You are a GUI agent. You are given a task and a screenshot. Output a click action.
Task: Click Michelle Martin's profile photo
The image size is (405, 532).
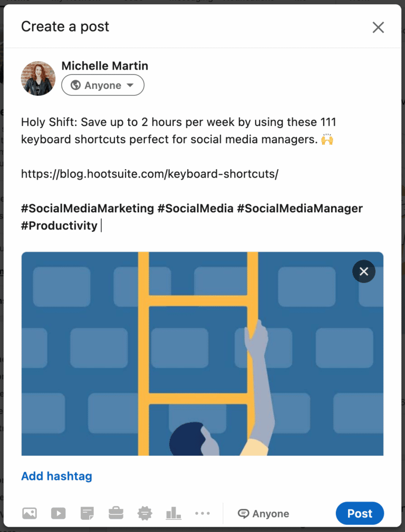tap(38, 78)
